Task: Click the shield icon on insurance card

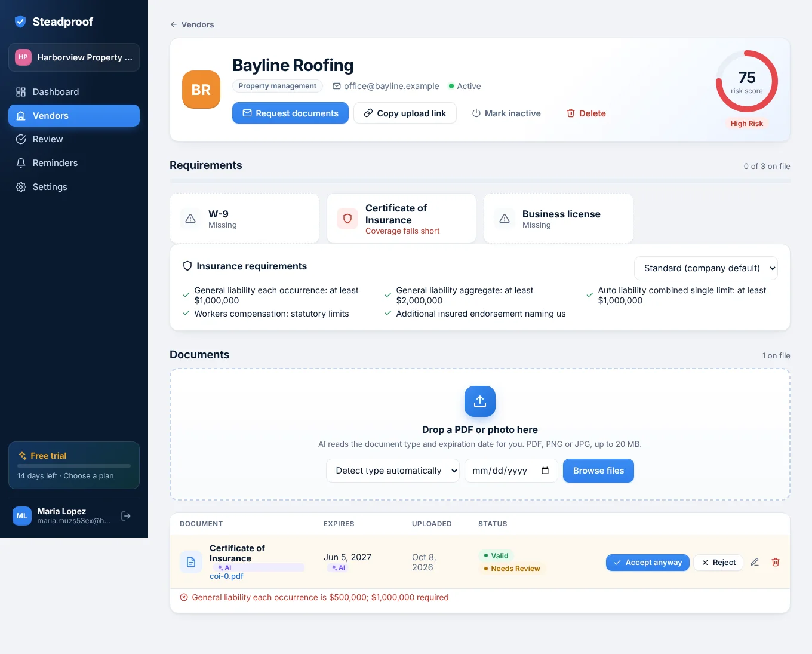Action: coord(347,219)
